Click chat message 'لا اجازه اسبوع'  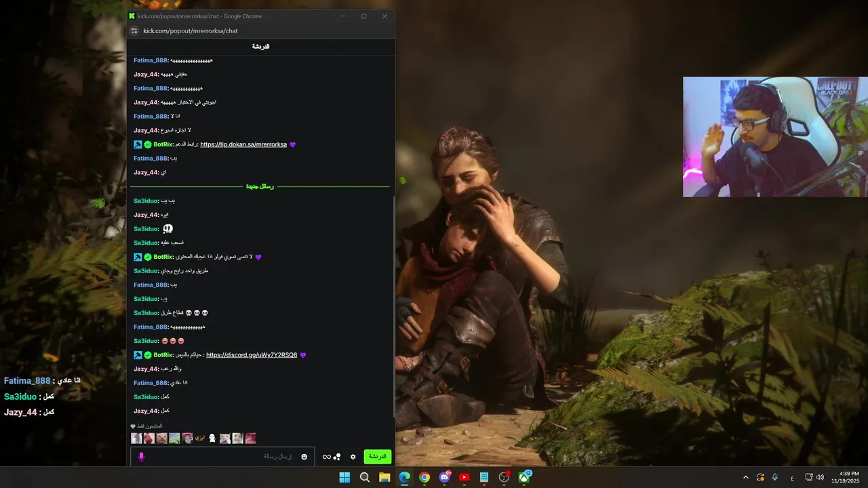(x=176, y=130)
